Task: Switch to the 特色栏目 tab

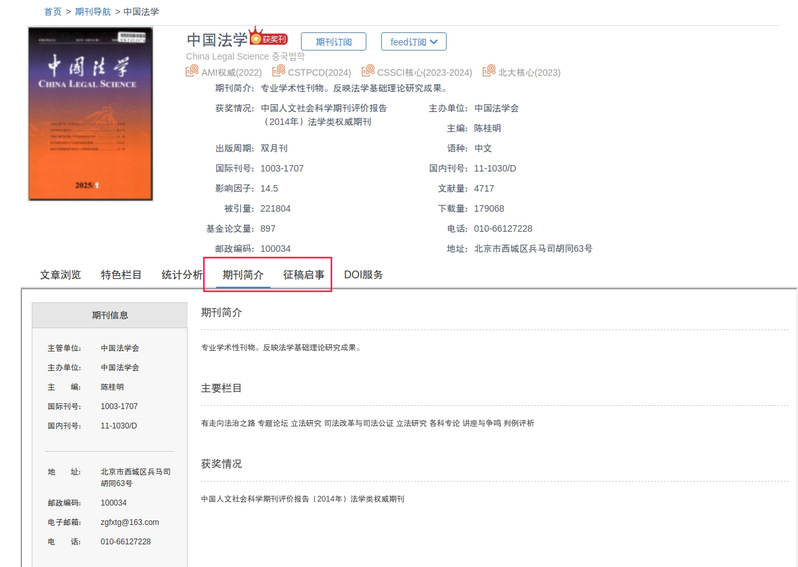Action: coord(121,275)
